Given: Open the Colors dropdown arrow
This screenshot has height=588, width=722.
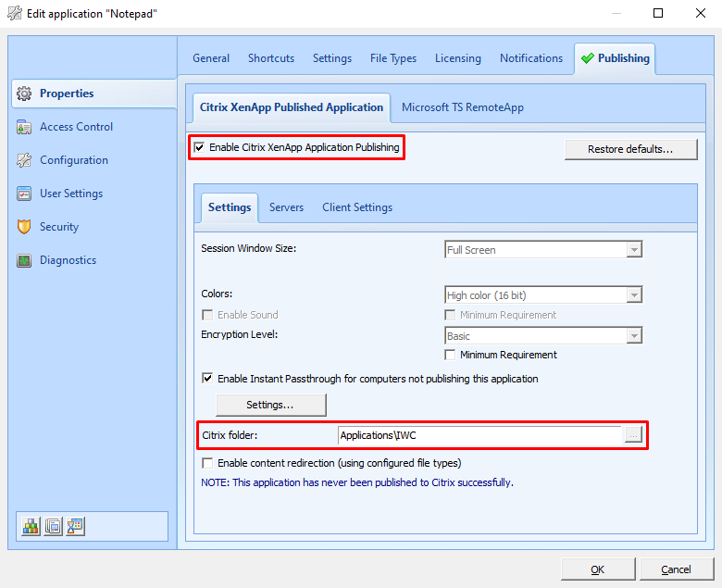Looking at the screenshot, I should pyautogui.click(x=634, y=295).
